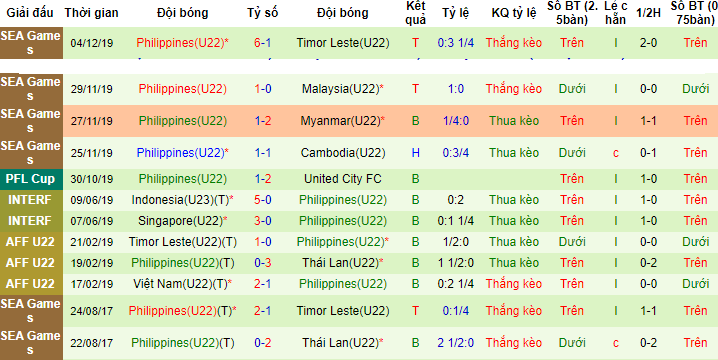Click the 5-0 score on 09/06/19
Image resolution: width=718 pixels, height=360 pixels.
(x=263, y=200)
